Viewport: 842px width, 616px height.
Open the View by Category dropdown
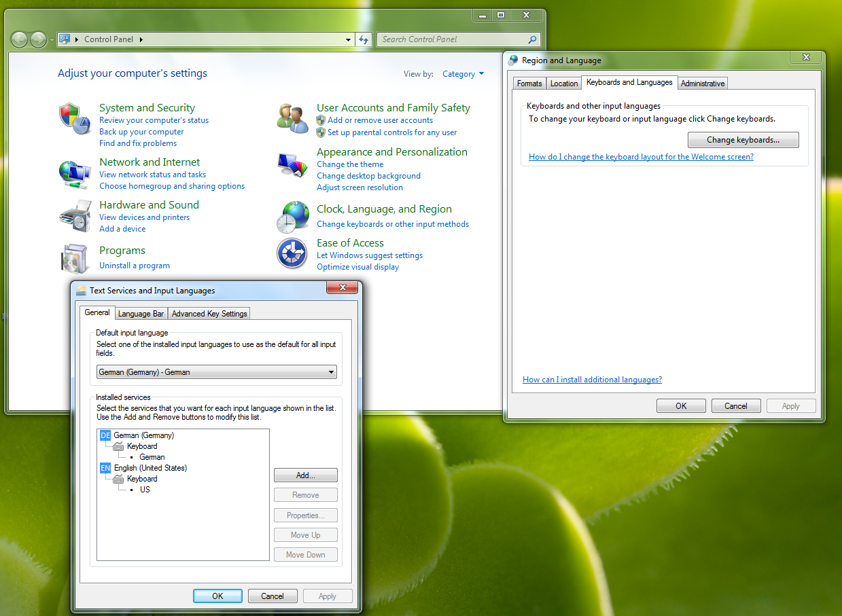(463, 74)
